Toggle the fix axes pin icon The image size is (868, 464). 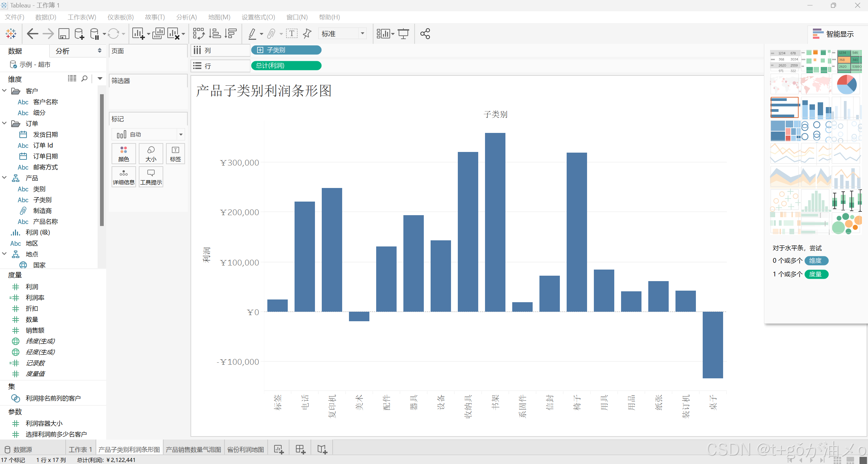pyautogui.click(x=307, y=34)
